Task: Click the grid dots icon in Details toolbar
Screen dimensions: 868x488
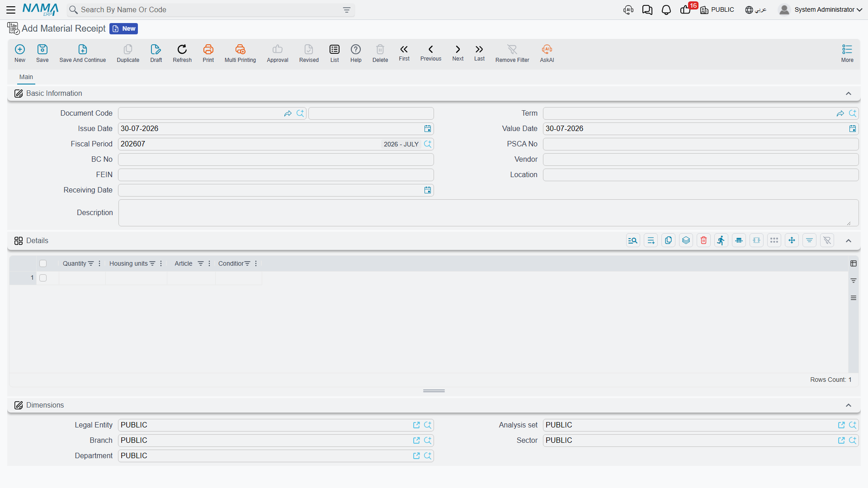Action: coord(774,241)
